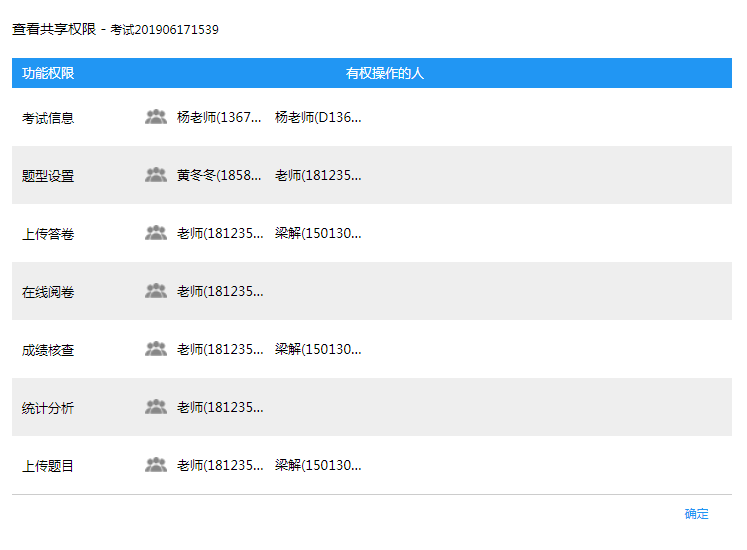Image resolution: width=747 pixels, height=550 pixels.
Task: Click the group icon in 在线阅卷 row
Action: pyautogui.click(x=155, y=291)
